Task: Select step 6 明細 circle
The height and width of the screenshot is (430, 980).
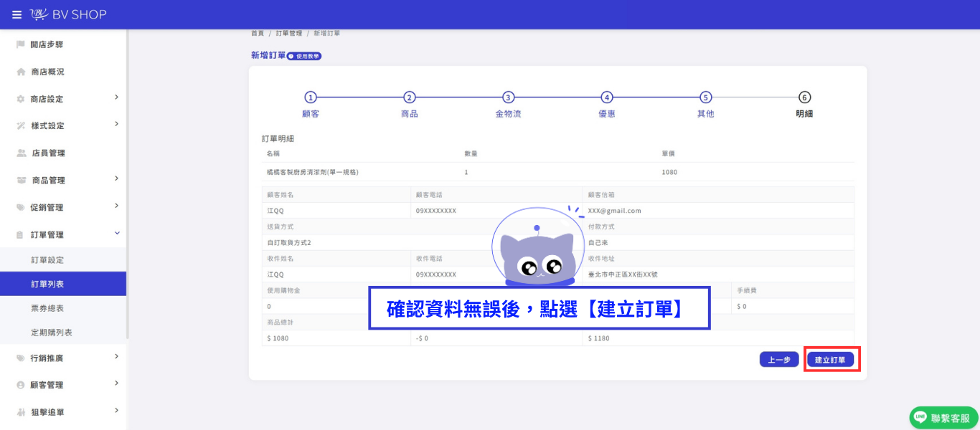Action: [804, 97]
